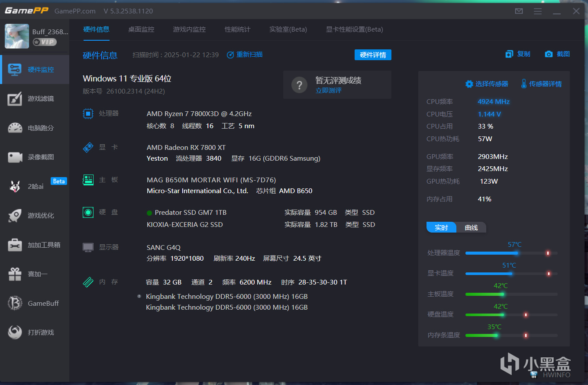Click 复制 to copy hardware info

click(518, 54)
